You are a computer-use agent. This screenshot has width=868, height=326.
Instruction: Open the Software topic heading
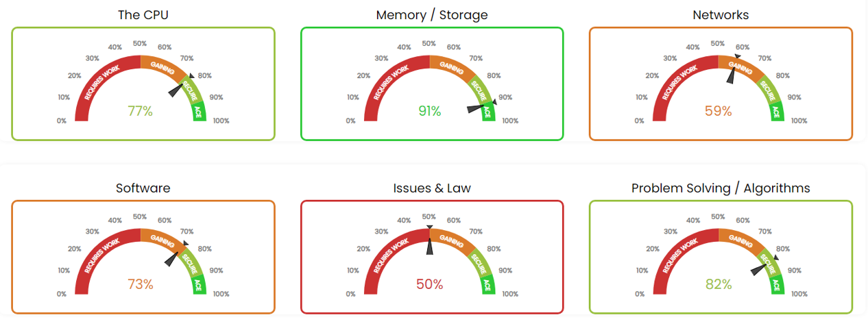(x=143, y=188)
